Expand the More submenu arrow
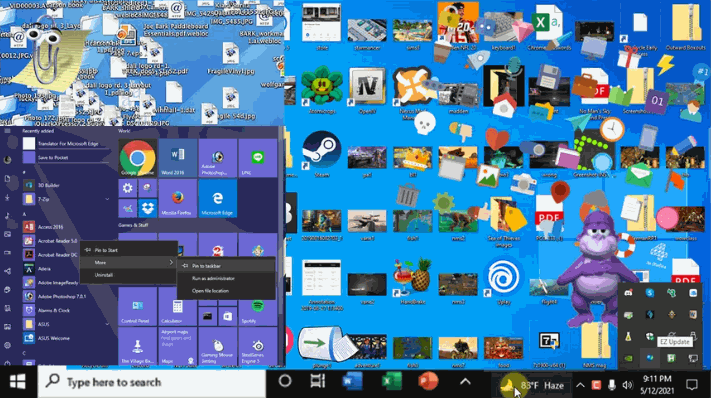 (171, 262)
